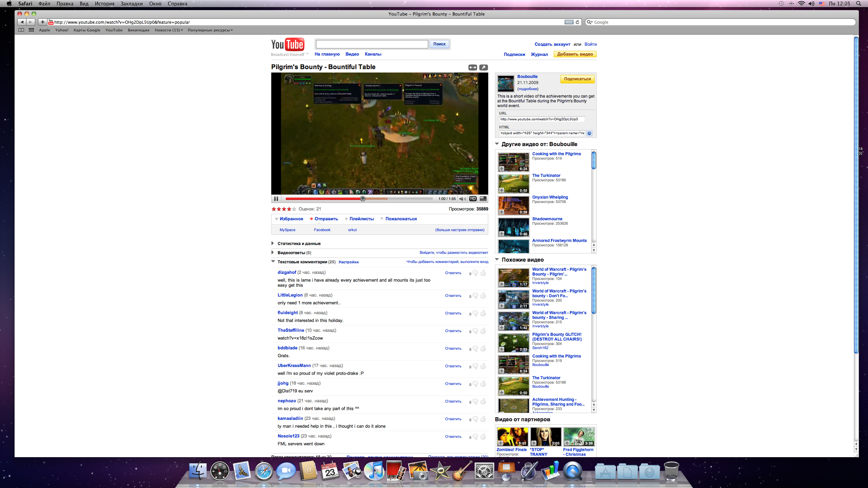Click the Поиск search button
This screenshot has width=868, height=488.
[x=439, y=44]
